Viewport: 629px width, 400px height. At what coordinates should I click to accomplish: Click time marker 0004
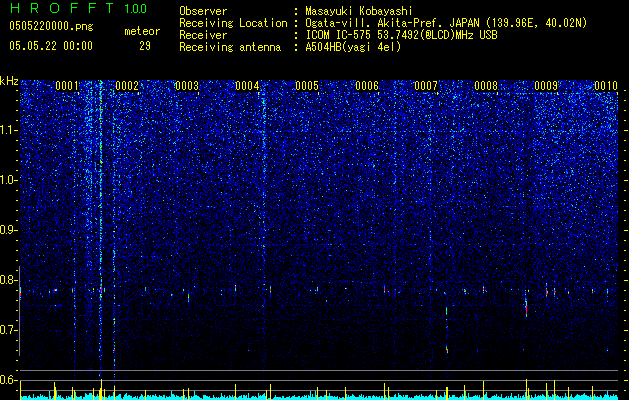click(247, 86)
